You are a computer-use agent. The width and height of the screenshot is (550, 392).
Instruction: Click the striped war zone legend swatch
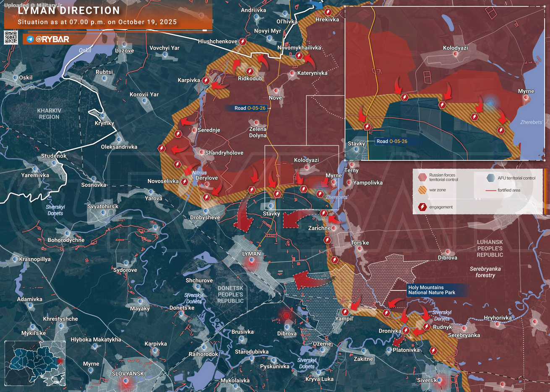[x=422, y=190]
